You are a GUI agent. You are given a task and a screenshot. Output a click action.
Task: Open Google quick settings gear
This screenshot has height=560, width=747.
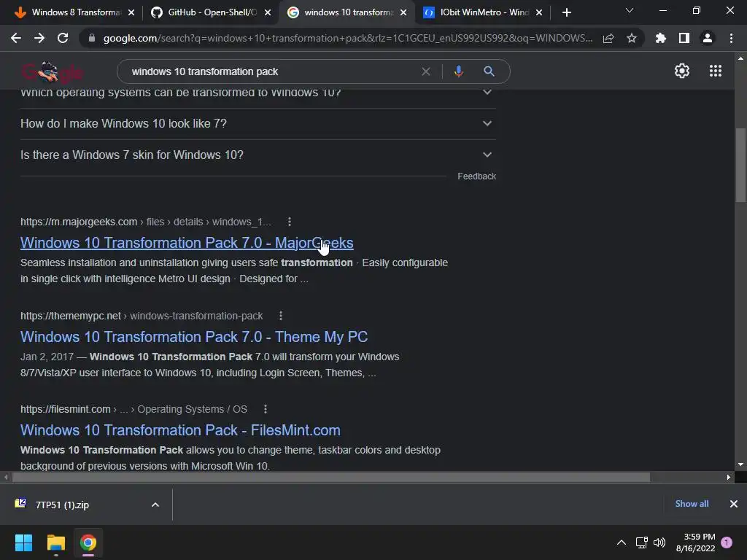[x=682, y=71]
